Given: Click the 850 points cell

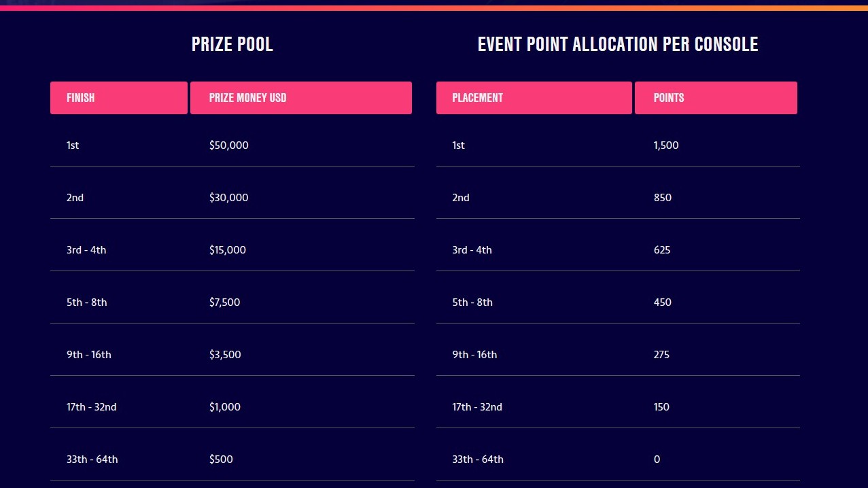Looking at the screenshot, I should coord(663,198).
